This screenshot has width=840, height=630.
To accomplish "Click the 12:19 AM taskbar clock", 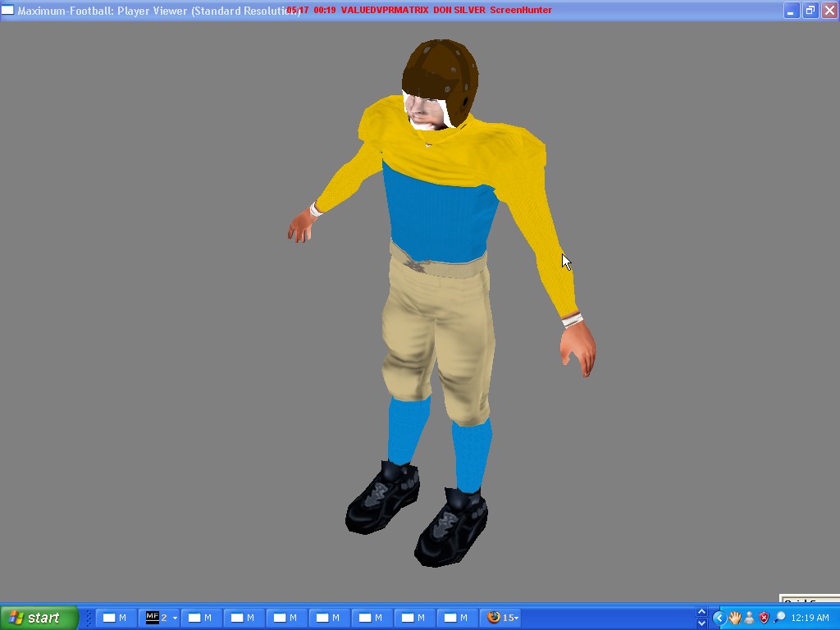I will pos(810,618).
